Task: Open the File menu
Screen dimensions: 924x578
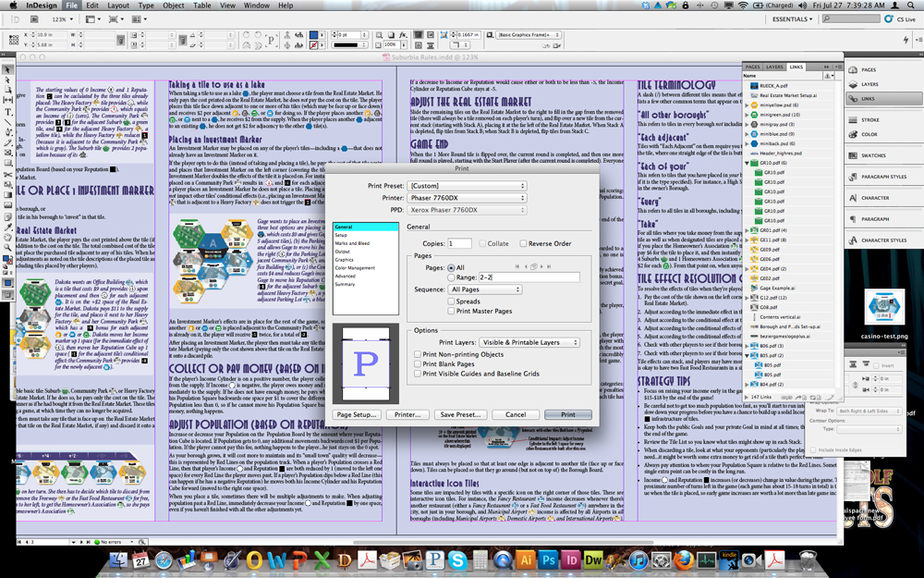Action: [72, 6]
